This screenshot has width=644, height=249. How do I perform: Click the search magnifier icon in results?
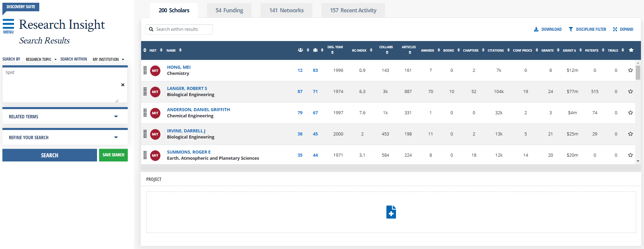pos(151,29)
